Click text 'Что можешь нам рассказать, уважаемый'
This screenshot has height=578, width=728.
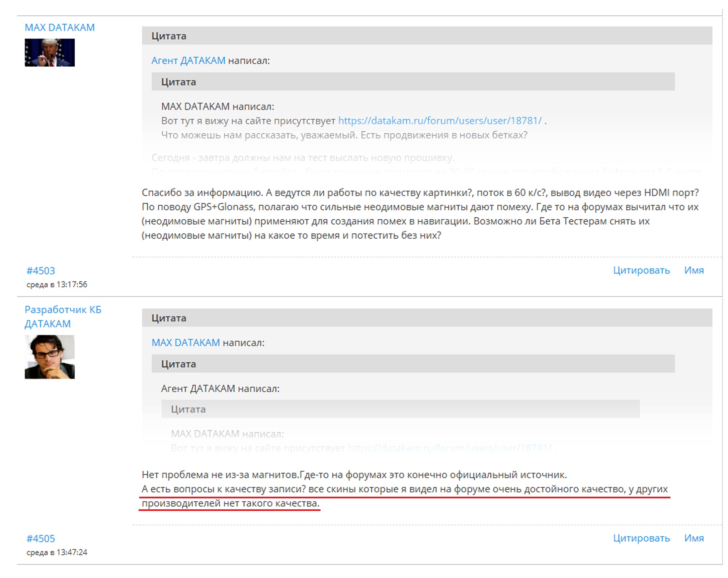(258, 135)
